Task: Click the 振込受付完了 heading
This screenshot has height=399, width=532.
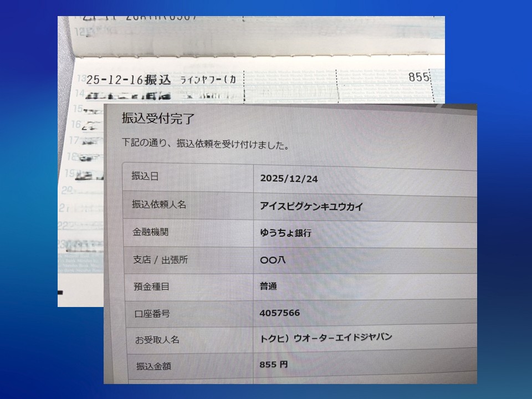Action: click(158, 119)
